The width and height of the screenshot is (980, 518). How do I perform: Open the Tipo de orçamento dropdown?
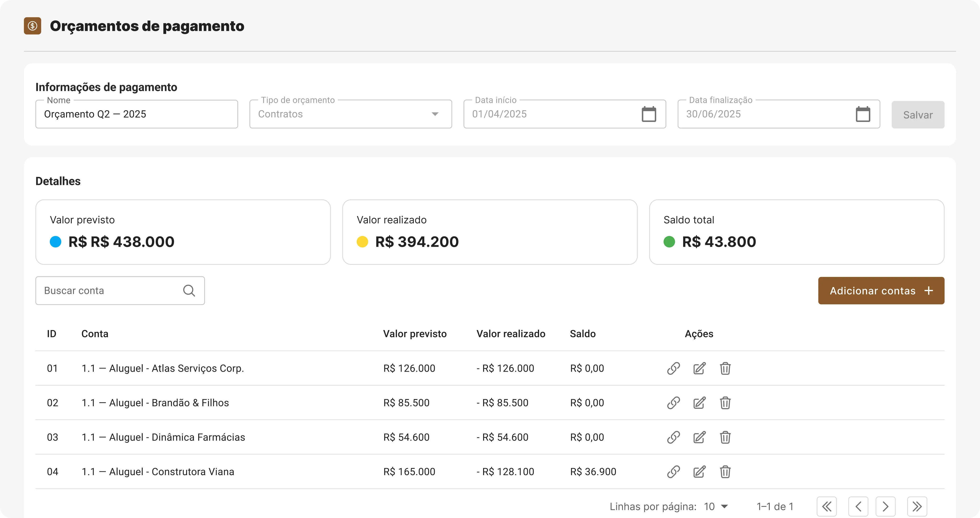pyautogui.click(x=350, y=114)
